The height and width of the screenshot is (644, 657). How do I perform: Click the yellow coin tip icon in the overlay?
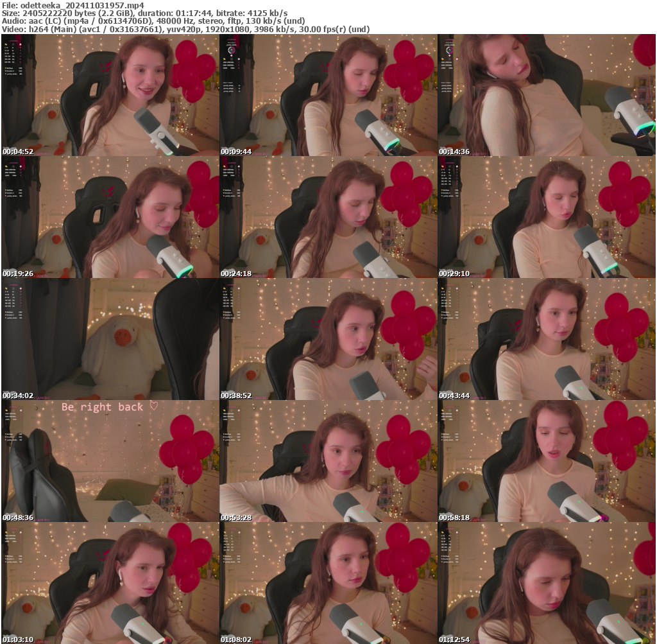point(6,44)
